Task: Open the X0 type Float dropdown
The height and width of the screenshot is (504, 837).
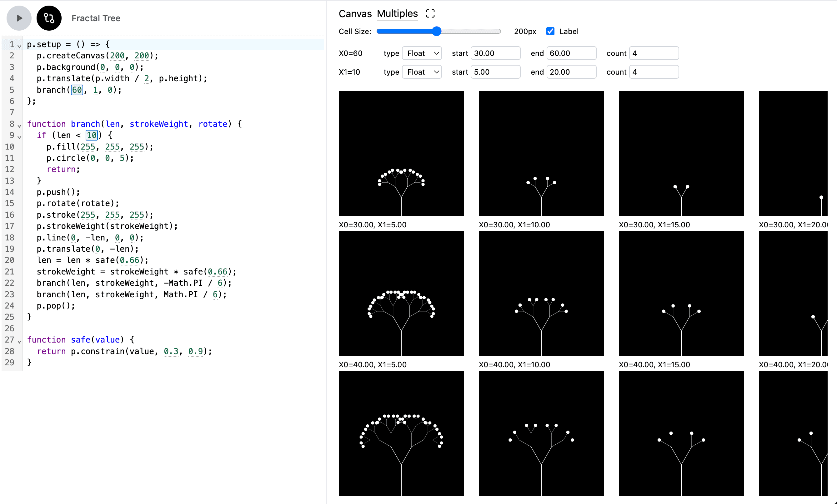Action: [x=422, y=53]
